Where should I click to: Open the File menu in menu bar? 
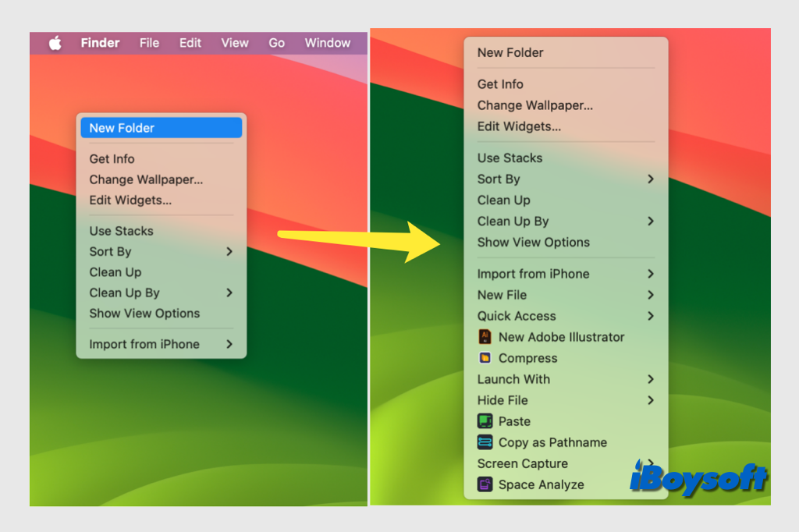coord(149,43)
